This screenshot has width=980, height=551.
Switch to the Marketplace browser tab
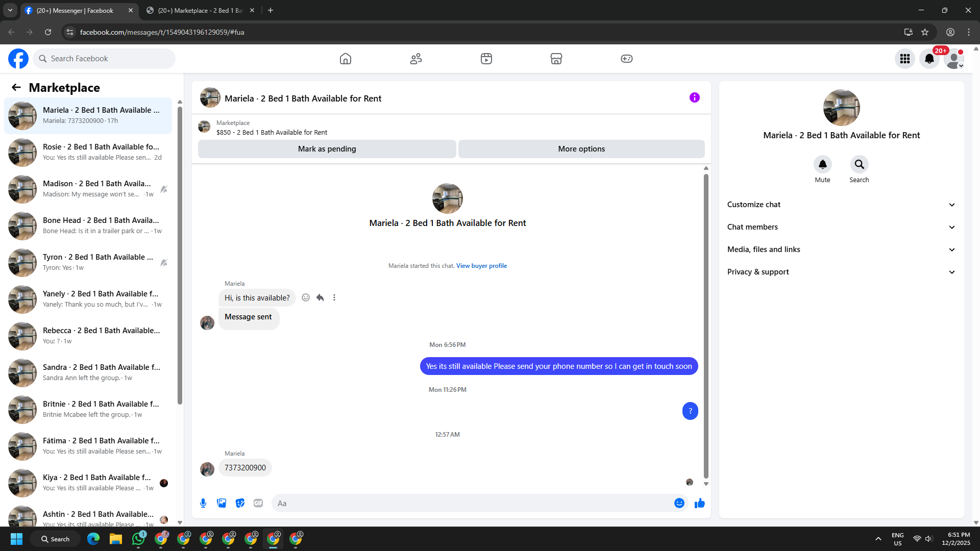(x=200, y=10)
